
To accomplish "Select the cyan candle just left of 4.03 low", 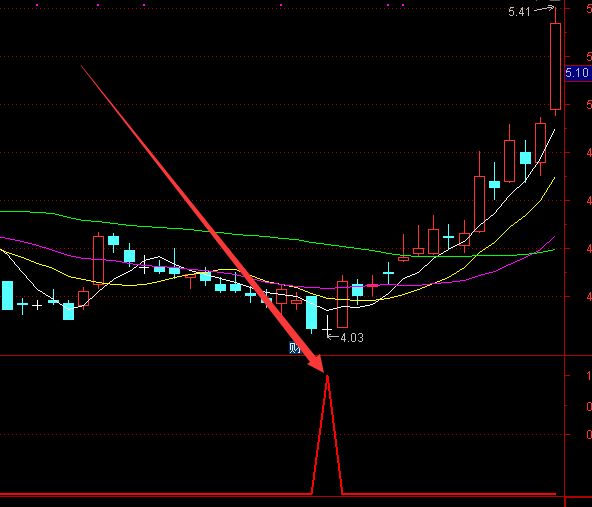I will [311, 313].
